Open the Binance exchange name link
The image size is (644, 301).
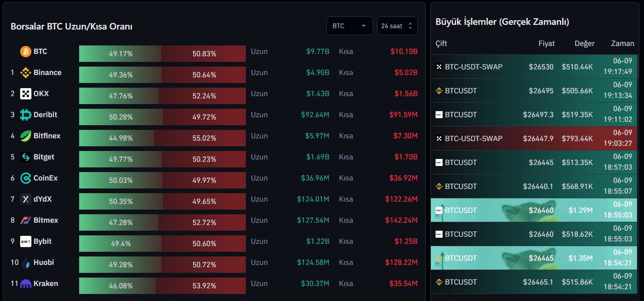click(x=47, y=73)
